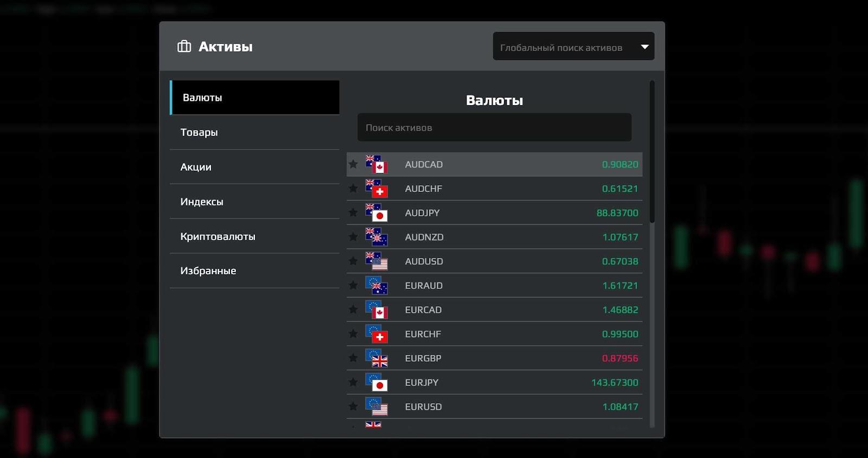Click the EURCAD flag pair icon
This screenshot has width=868, height=458.
376,309
